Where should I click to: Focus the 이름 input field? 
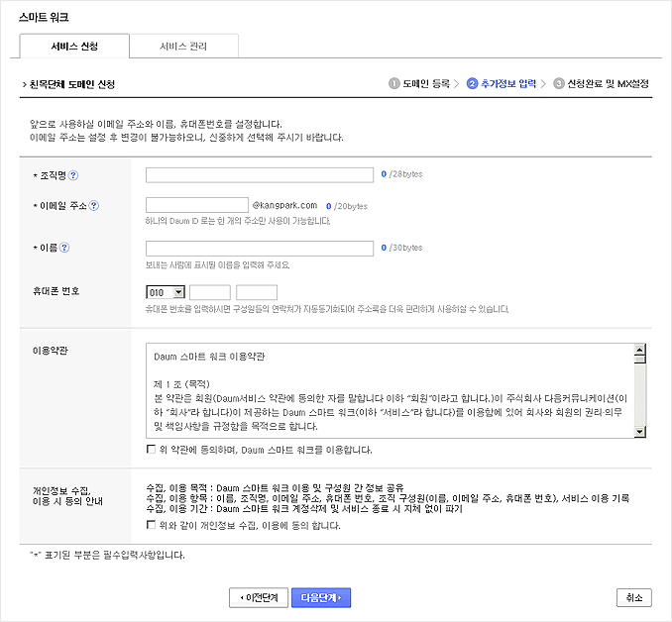(260, 249)
